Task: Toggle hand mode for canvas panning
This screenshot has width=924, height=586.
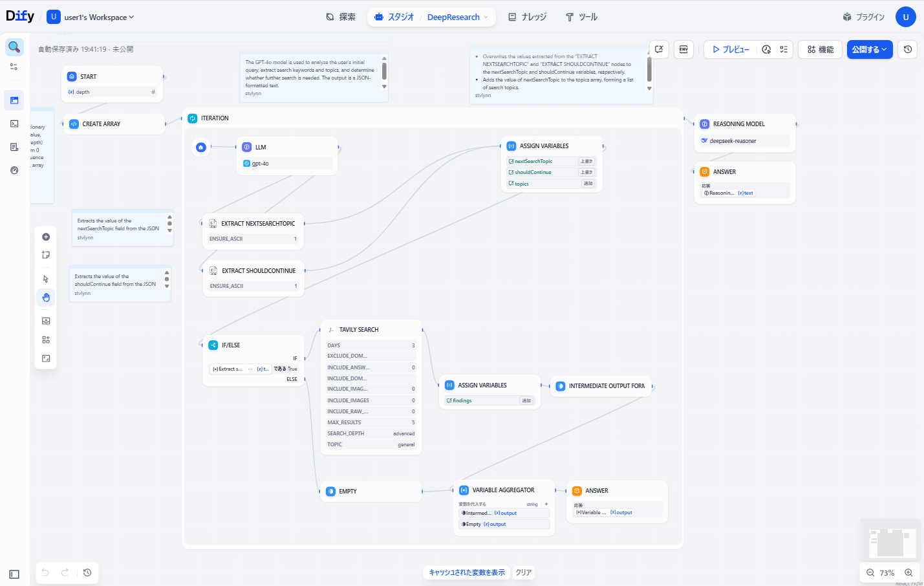Action: pos(46,298)
